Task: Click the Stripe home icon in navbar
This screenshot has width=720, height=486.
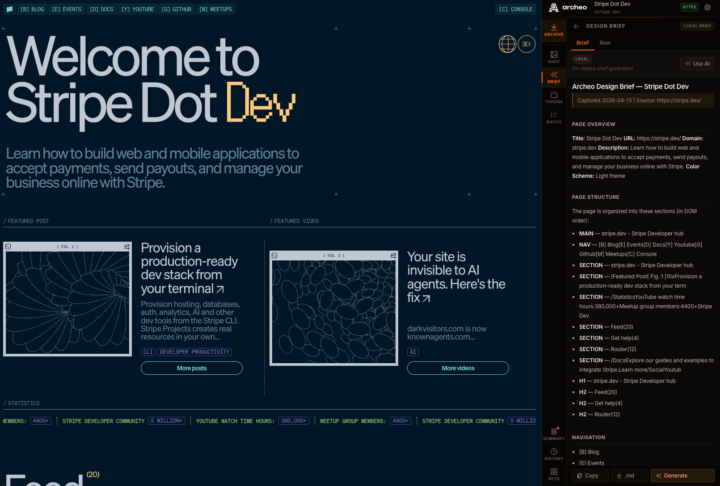Action: 9,9
